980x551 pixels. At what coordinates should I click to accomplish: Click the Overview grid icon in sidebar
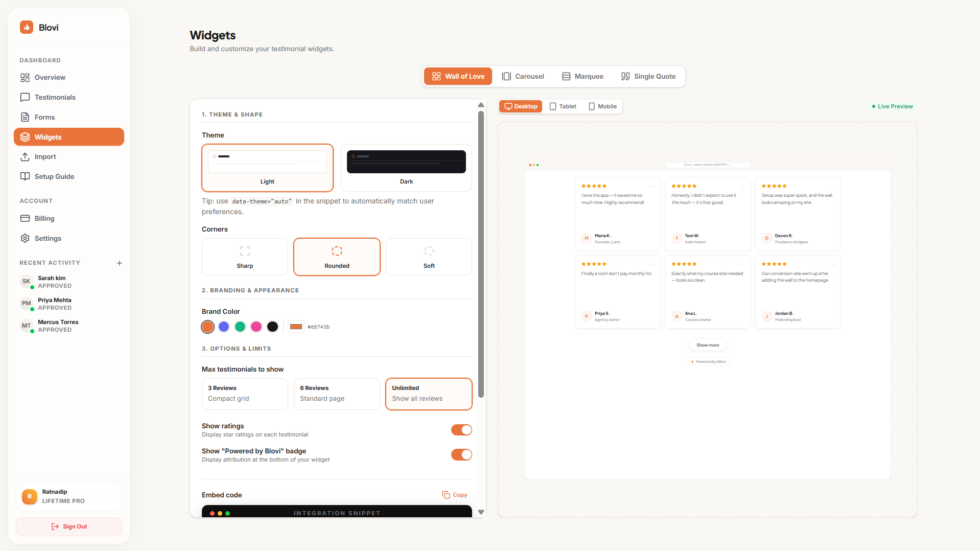click(x=25, y=78)
